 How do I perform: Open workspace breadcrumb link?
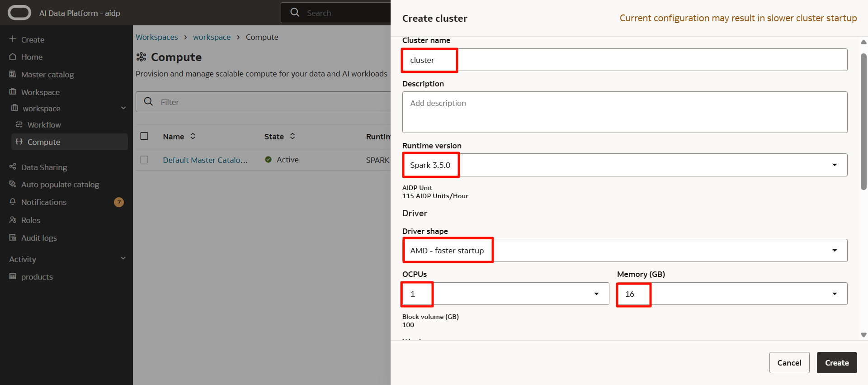(212, 37)
